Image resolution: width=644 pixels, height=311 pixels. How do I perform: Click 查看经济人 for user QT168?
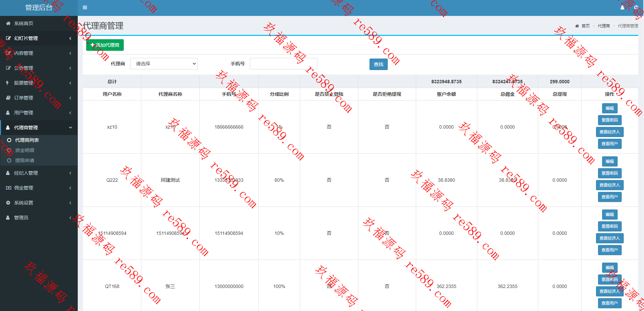(610, 291)
